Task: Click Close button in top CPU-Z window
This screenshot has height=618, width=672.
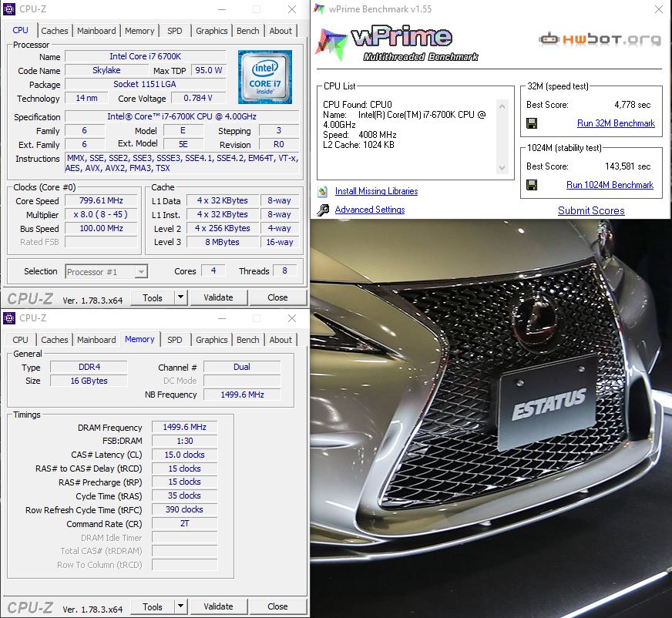Action: point(277,297)
